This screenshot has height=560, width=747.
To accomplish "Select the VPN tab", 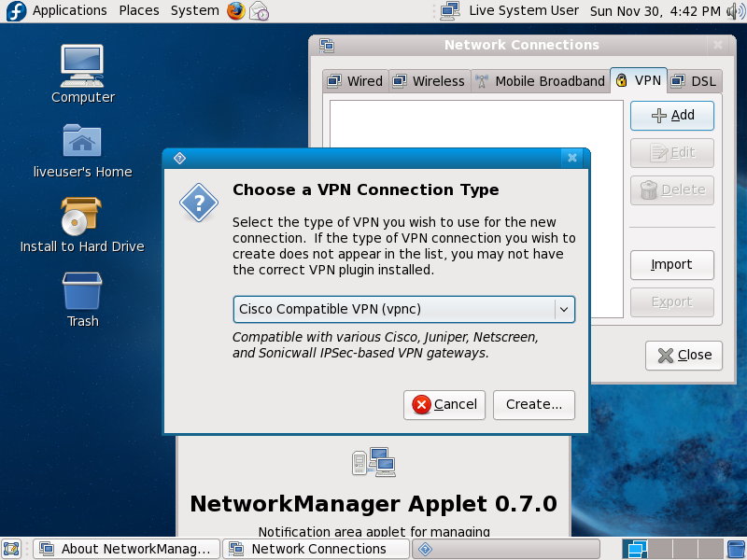I will (639, 80).
